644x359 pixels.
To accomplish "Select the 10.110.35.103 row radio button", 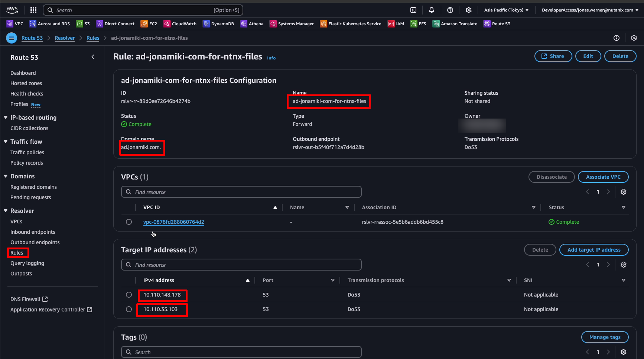I will point(129,309).
